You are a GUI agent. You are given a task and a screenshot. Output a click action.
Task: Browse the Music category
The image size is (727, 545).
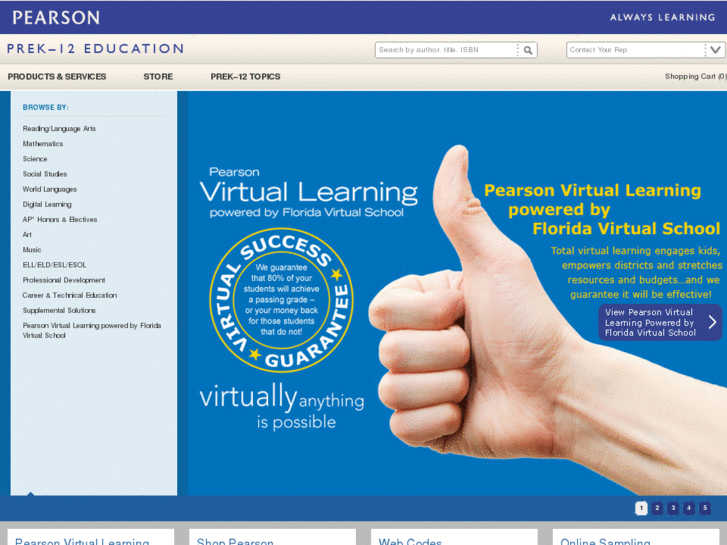pyautogui.click(x=32, y=250)
